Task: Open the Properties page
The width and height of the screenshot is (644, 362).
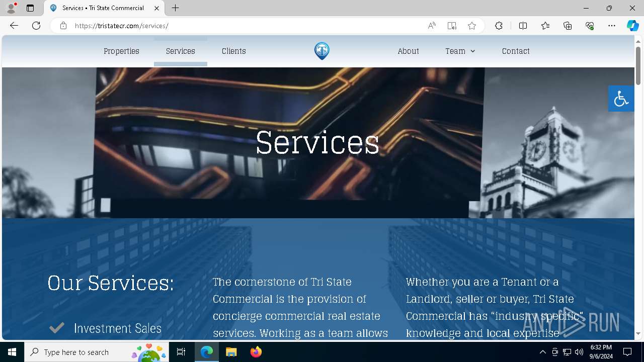Action: point(121,51)
